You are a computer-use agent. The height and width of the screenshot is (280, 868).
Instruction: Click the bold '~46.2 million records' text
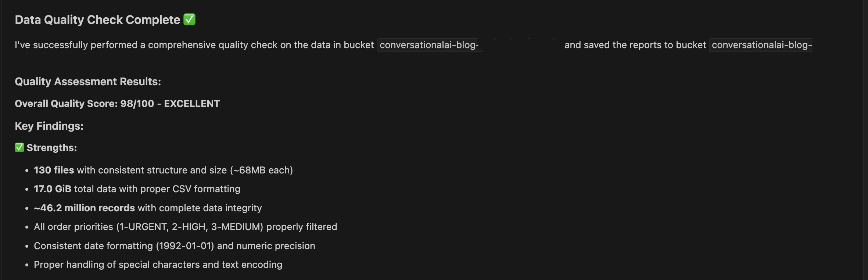[84, 208]
